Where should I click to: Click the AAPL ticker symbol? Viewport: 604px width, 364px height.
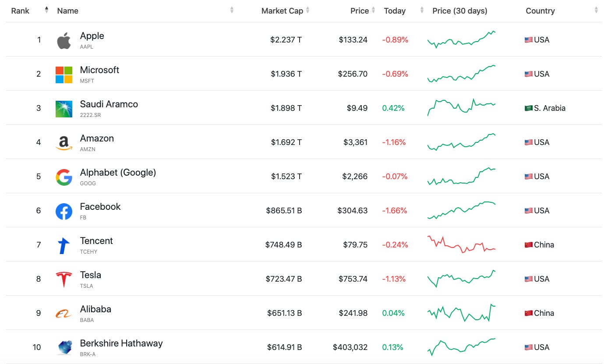tap(87, 47)
